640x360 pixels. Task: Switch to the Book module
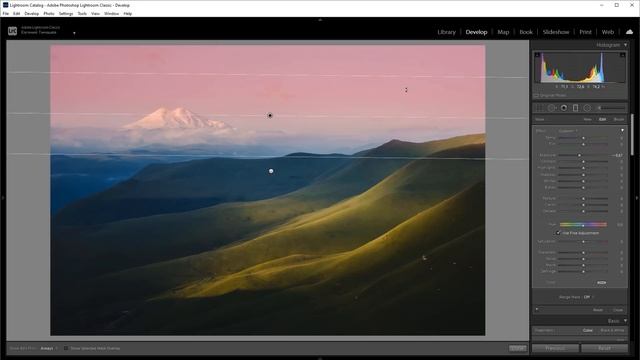click(526, 32)
